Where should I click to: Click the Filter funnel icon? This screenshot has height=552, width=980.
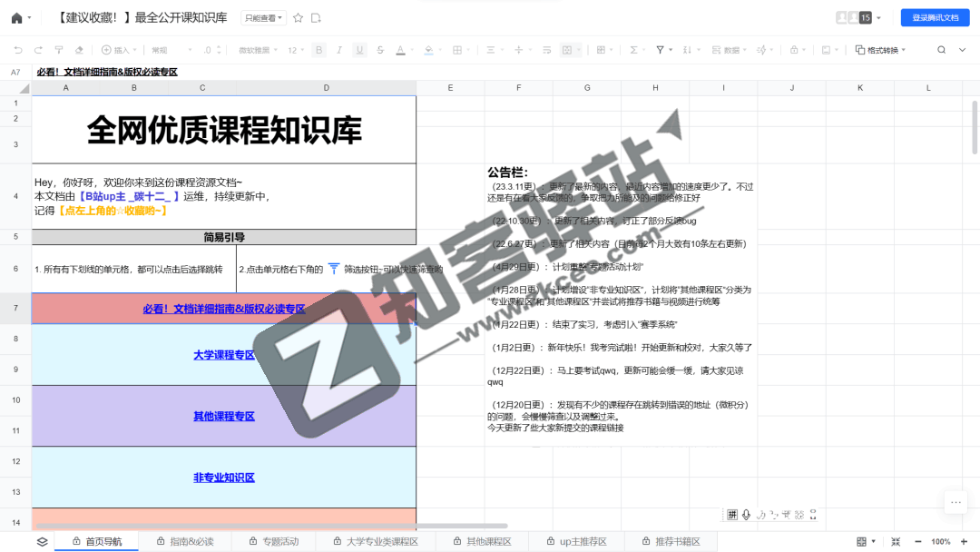click(x=661, y=49)
